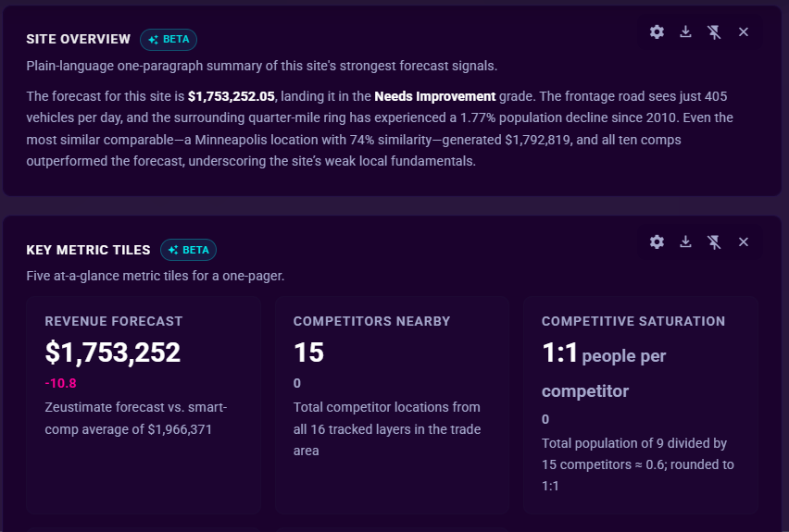Screen dimensions: 789x532
Task: Click the bold $1,753,252.05 forecast figure
Action: pyautogui.click(x=232, y=96)
